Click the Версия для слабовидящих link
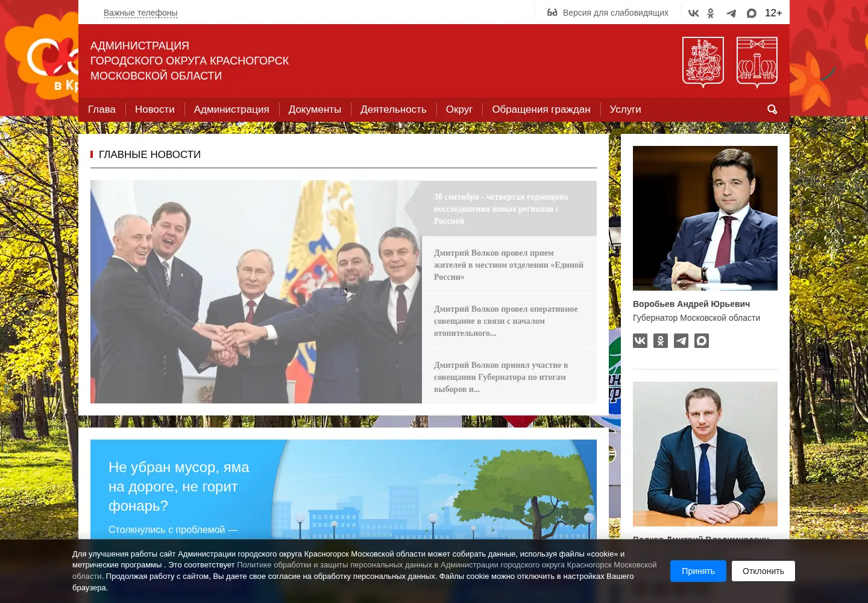The height and width of the screenshot is (603, 868). tap(615, 13)
